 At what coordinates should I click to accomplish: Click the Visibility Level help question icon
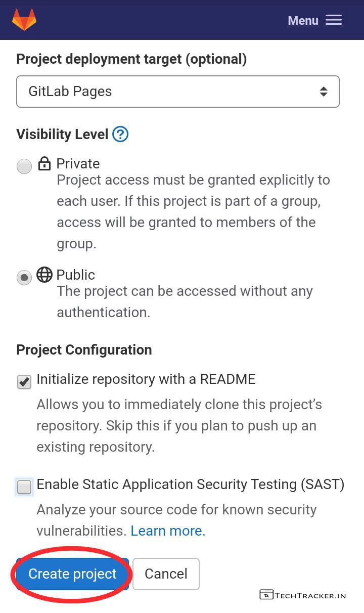[120, 135]
